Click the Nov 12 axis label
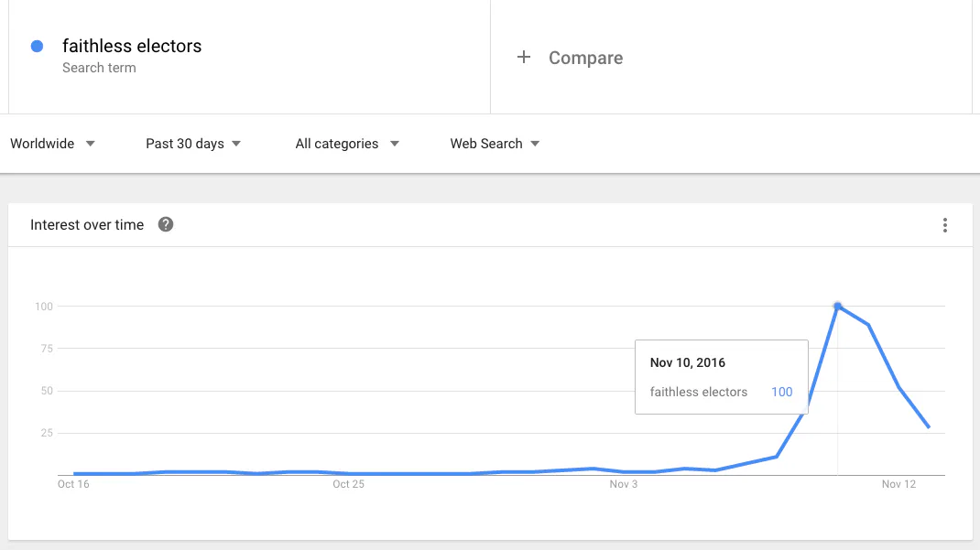980x550 pixels. (898, 484)
